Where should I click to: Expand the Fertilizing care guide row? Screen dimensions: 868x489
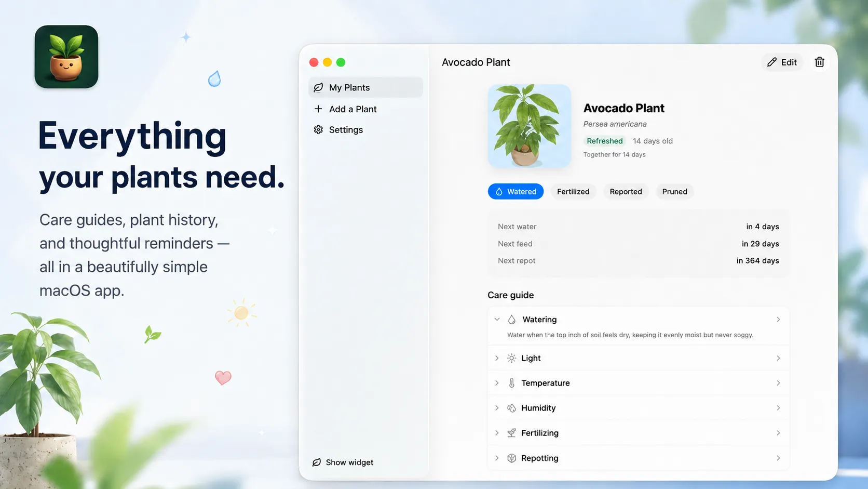tap(497, 433)
